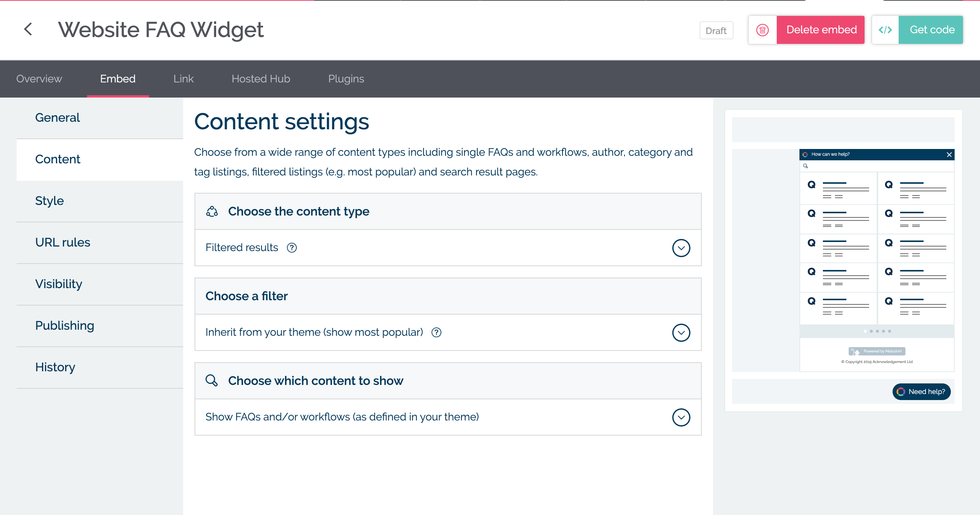Expand the Inherit from your theme filter dropdown
Viewport: 980px width, 515px height.
(x=681, y=332)
